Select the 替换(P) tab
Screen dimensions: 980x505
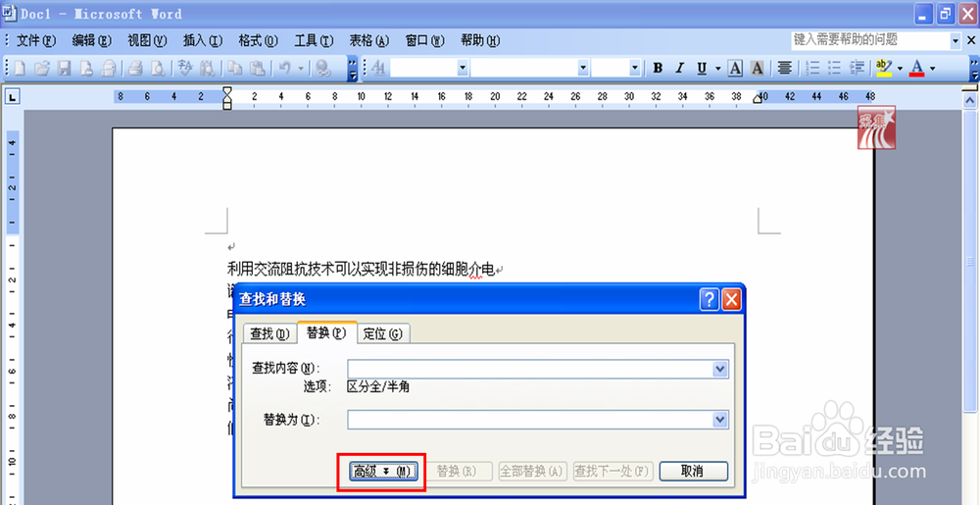point(327,332)
